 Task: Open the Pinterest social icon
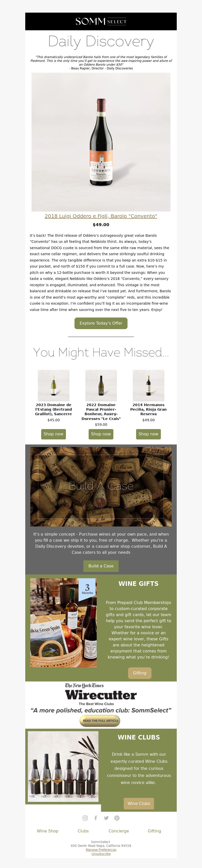(x=117, y=818)
